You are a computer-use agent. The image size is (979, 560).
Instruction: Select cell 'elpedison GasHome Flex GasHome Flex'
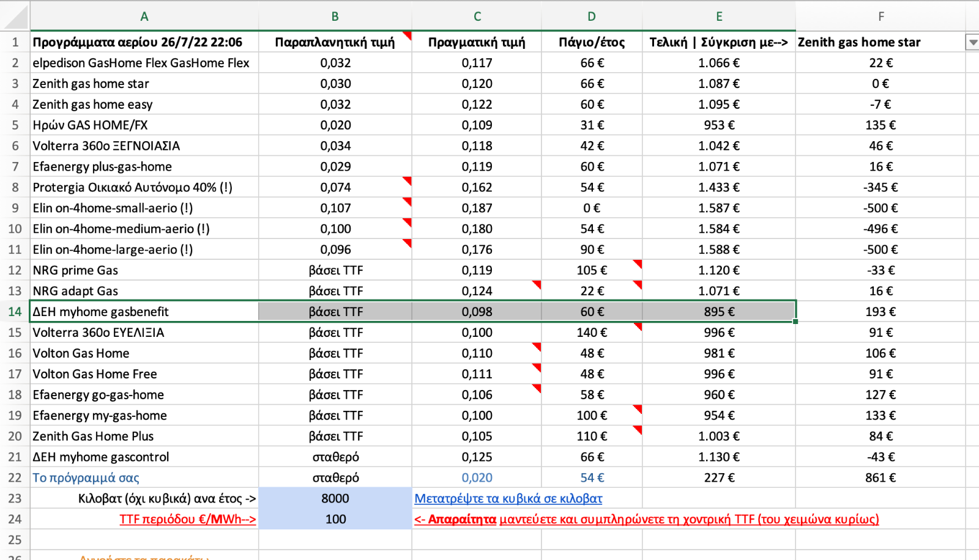tap(144, 63)
